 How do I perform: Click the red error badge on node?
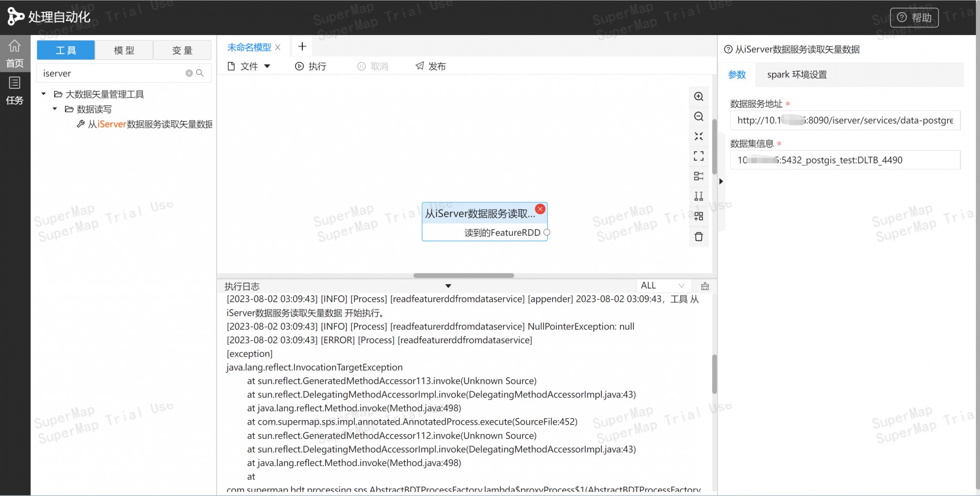coord(540,209)
